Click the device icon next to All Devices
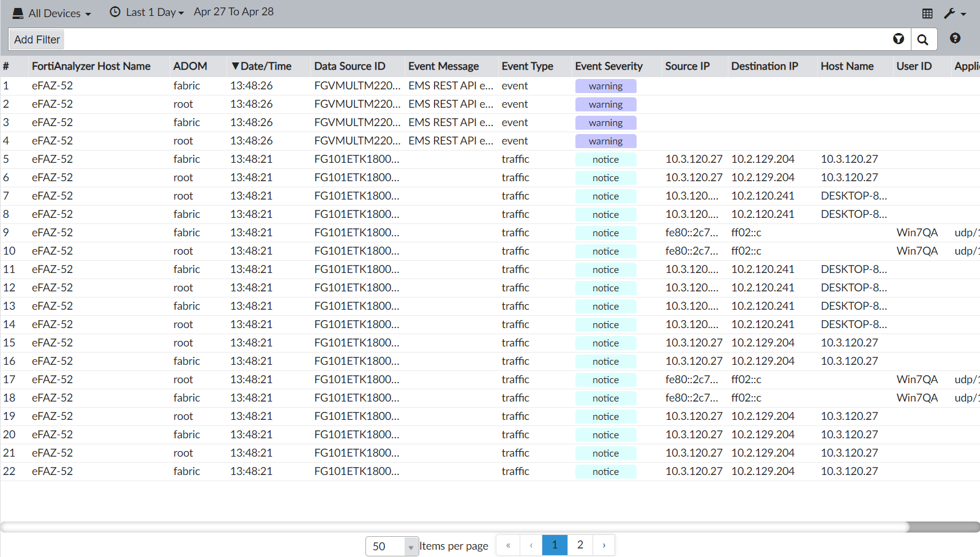This screenshot has width=980, height=557. pyautogui.click(x=17, y=12)
